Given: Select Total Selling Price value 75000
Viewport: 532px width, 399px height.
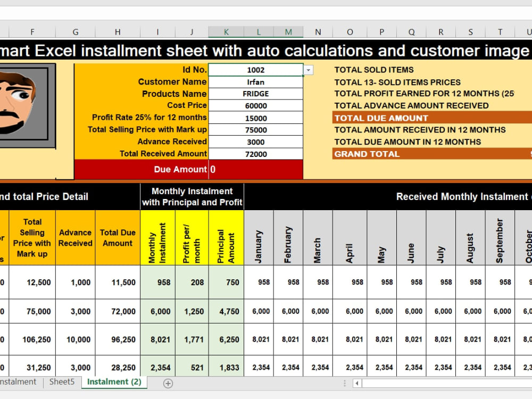Looking at the screenshot, I should click(x=256, y=130).
